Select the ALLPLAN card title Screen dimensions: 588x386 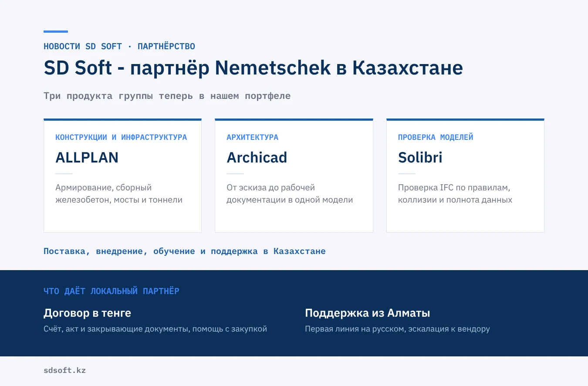click(87, 157)
